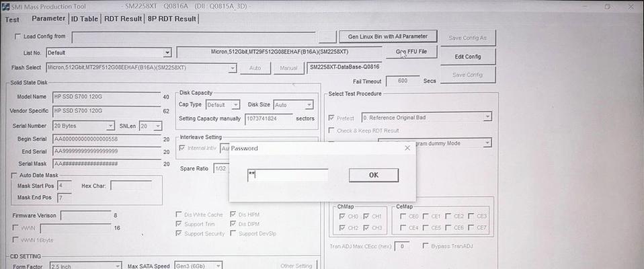Click the End Serial field

[107, 151]
